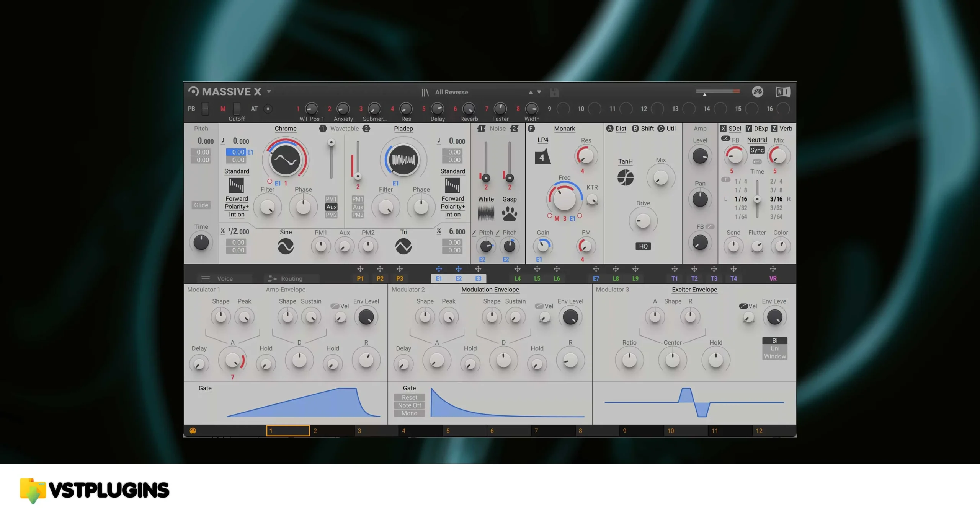
Task: Grab the P1 modulation assign crosshair
Action: pos(360,269)
